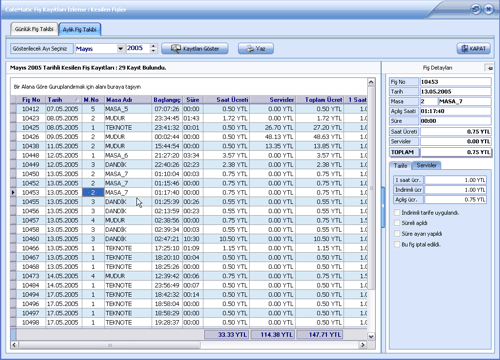500x360 pixels.
Task: Open the month dropdown showing Mayıs
Action: (x=120, y=49)
